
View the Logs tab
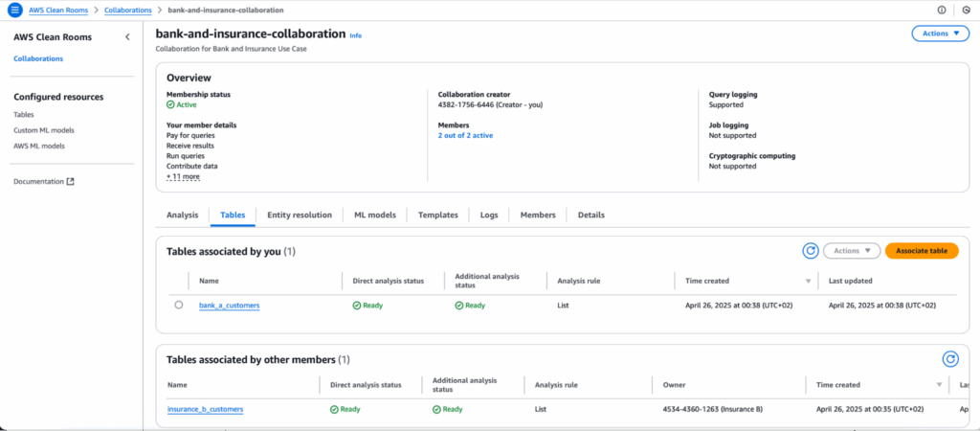point(489,215)
